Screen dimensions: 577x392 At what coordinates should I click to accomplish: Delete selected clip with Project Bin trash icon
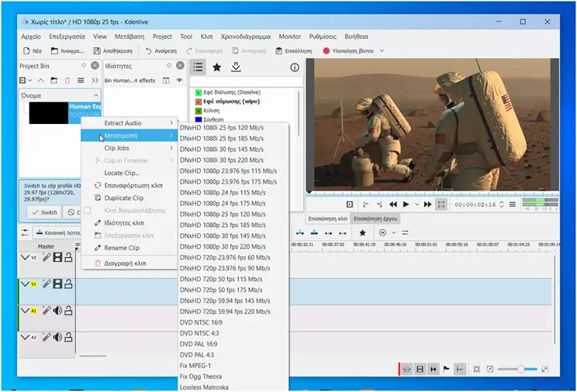[x=67, y=81]
